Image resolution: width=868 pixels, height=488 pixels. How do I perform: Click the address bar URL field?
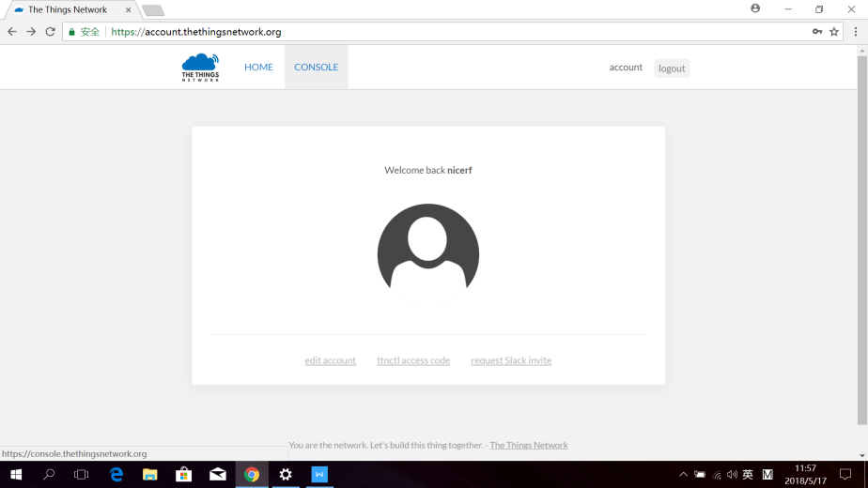click(451, 32)
